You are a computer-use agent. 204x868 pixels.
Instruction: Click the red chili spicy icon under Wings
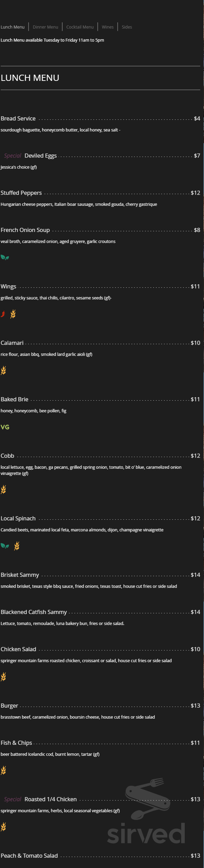[x=3, y=314]
